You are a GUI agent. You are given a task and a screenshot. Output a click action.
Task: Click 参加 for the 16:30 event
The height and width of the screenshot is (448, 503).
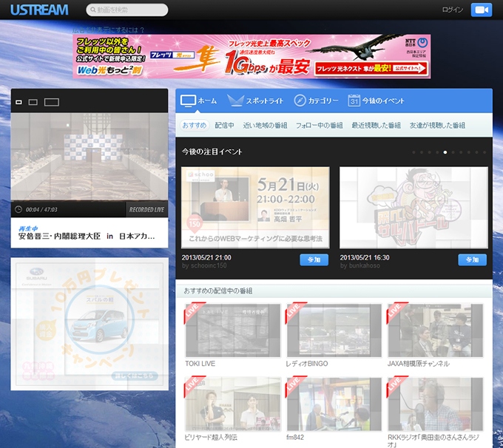(472, 259)
